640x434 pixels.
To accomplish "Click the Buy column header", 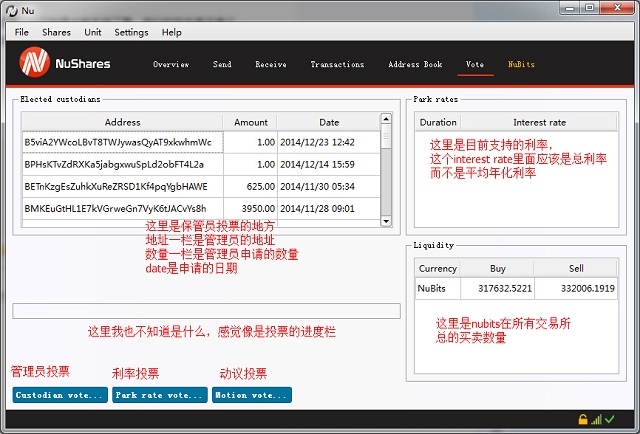I will (x=498, y=268).
